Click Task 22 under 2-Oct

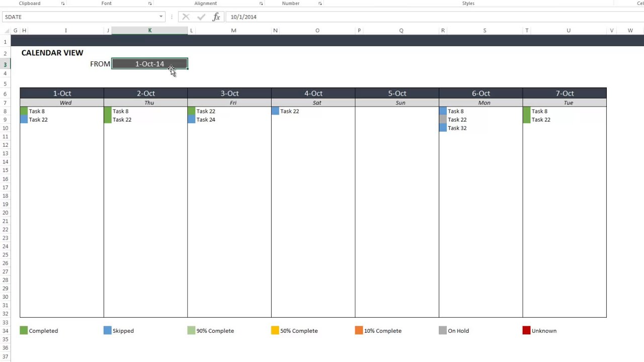[x=122, y=120]
